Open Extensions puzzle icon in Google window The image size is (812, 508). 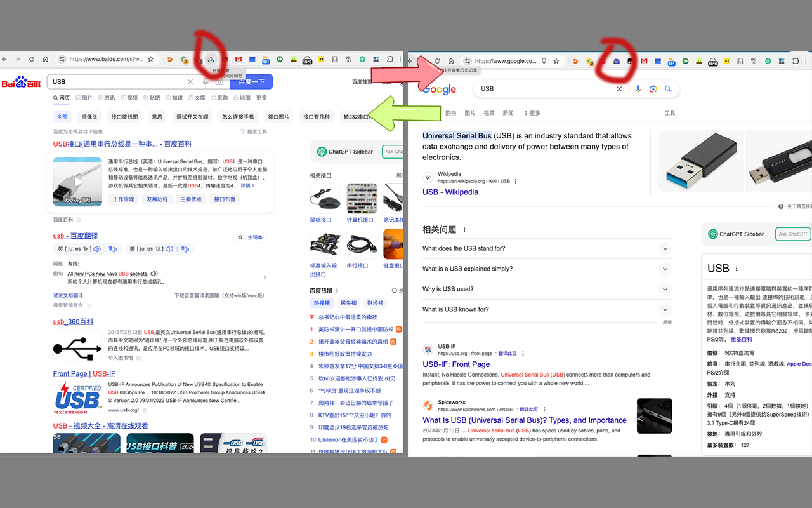click(x=796, y=61)
